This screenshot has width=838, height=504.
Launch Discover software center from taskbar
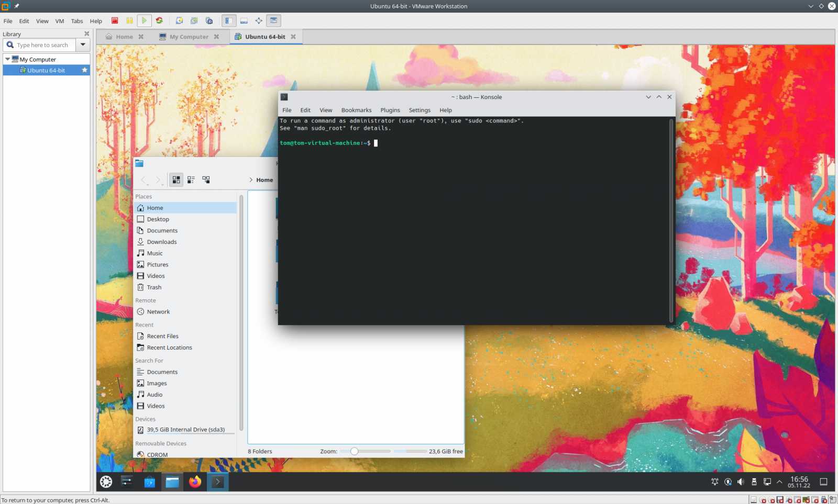click(x=150, y=482)
